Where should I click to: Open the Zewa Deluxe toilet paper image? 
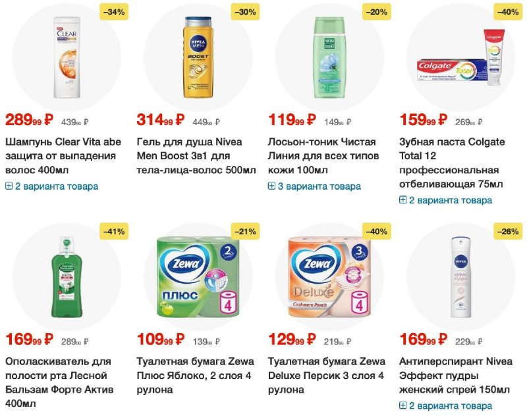[329, 276]
